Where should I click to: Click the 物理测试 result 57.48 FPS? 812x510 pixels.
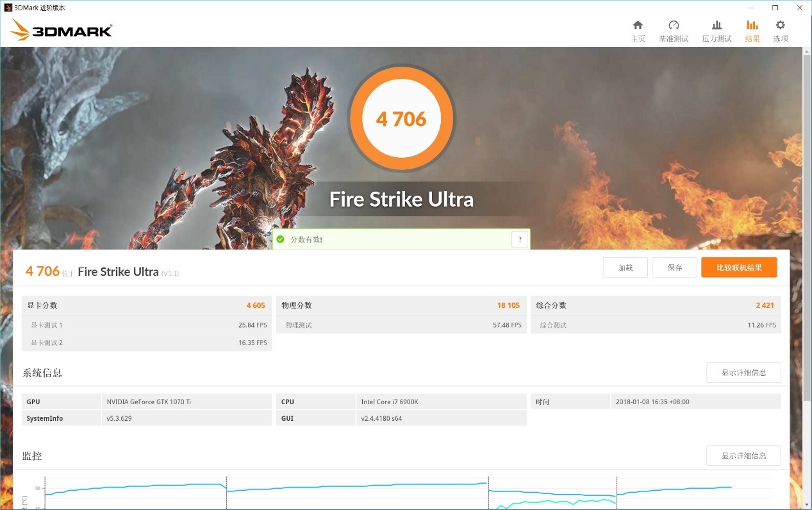pyautogui.click(x=507, y=325)
